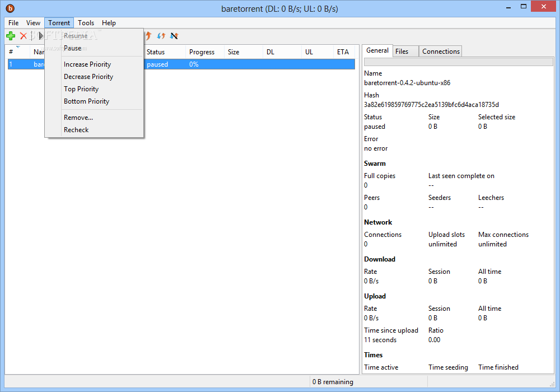This screenshot has height=392, width=560.
Task: Choose Recheck from the Torrent menu
Action: [x=94, y=130]
